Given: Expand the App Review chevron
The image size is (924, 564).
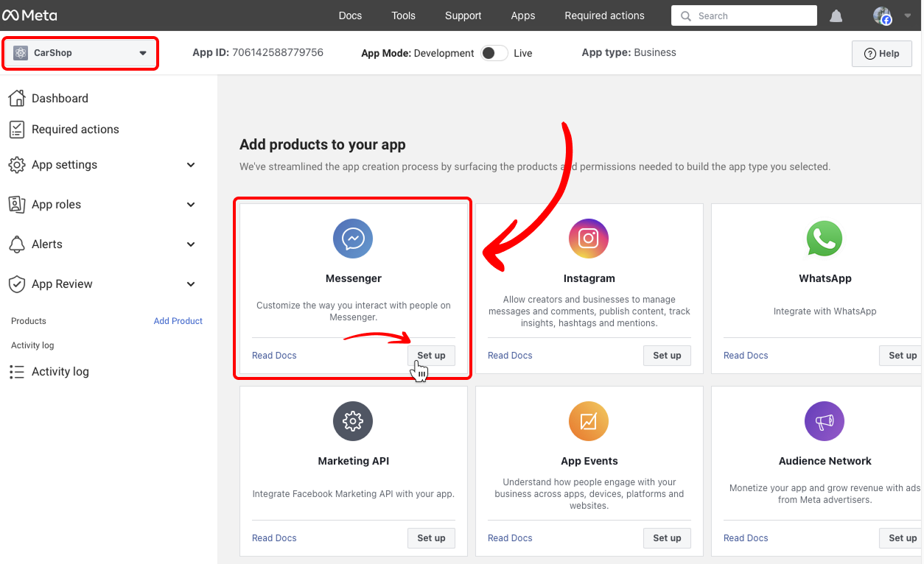Looking at the screenshot, I should coord(191,284).
